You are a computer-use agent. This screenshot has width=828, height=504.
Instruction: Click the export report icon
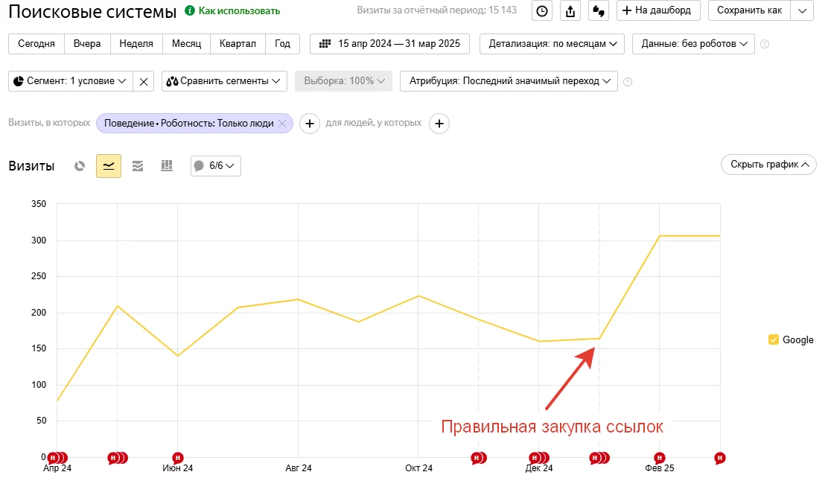tap(570, 10)
